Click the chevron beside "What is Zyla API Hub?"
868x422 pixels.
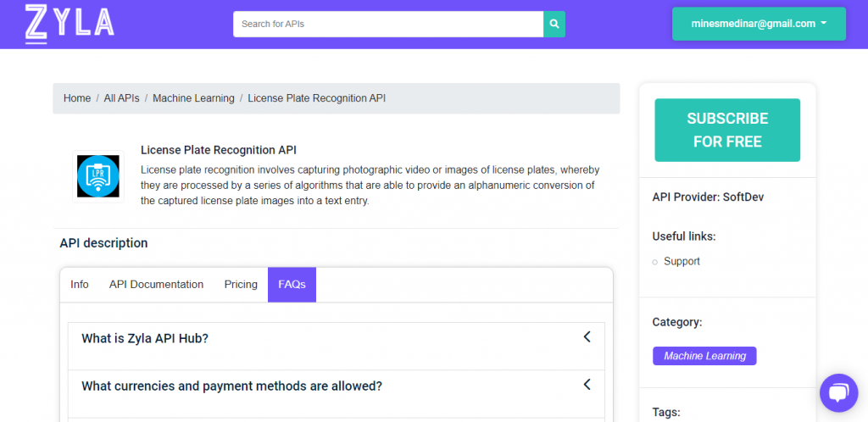point(587,336)
